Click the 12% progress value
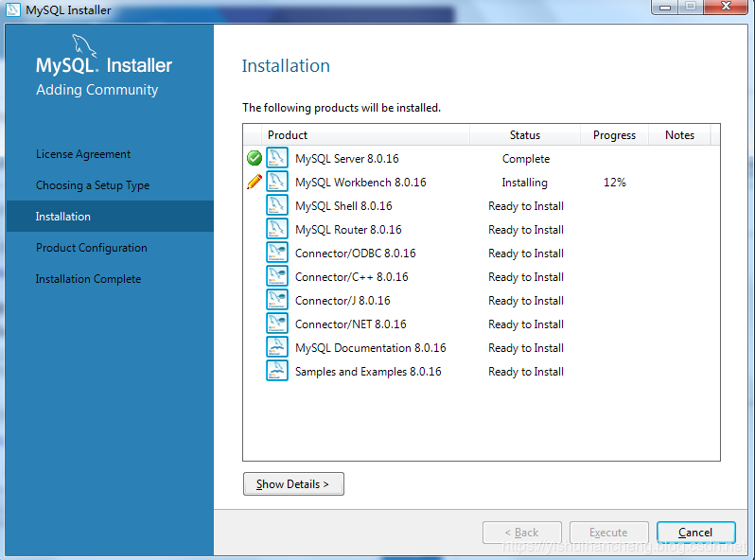The width and height of the screenshot is (755, 560). pyautogui.click(x=614, y=182)
